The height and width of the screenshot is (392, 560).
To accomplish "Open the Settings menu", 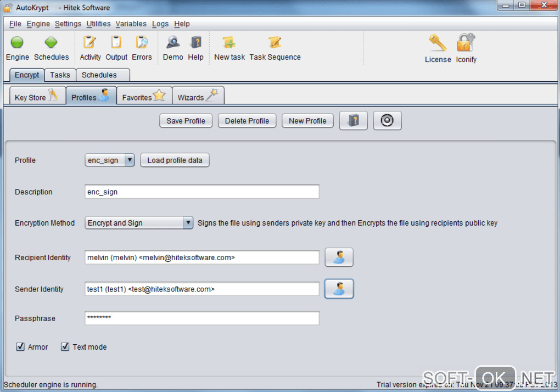I will (x=68, y=24).
